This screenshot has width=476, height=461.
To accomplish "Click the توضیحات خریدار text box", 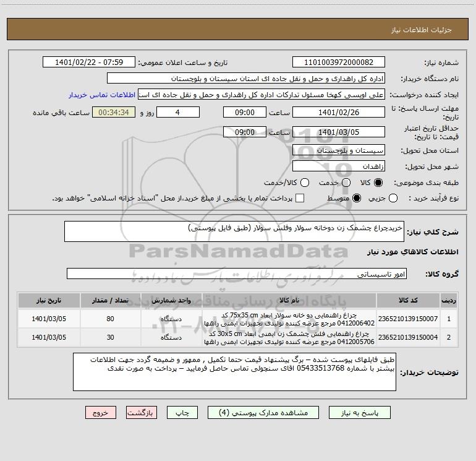I will tap(234, 372).
